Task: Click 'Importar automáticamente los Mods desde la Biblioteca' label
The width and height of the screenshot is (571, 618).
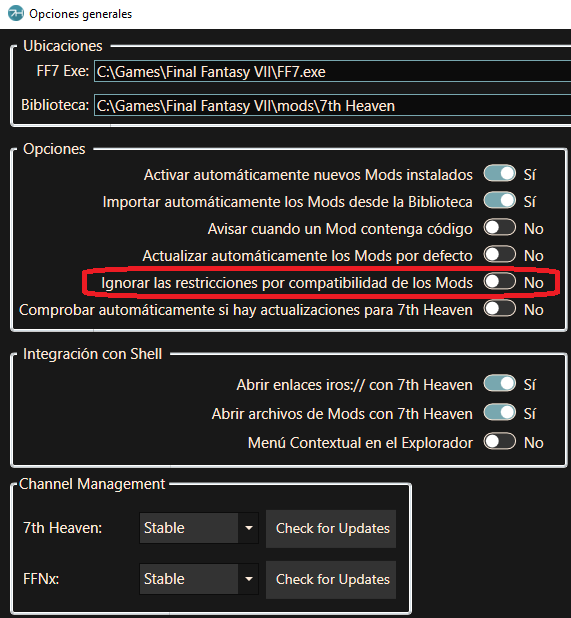Action: [288, 202]
